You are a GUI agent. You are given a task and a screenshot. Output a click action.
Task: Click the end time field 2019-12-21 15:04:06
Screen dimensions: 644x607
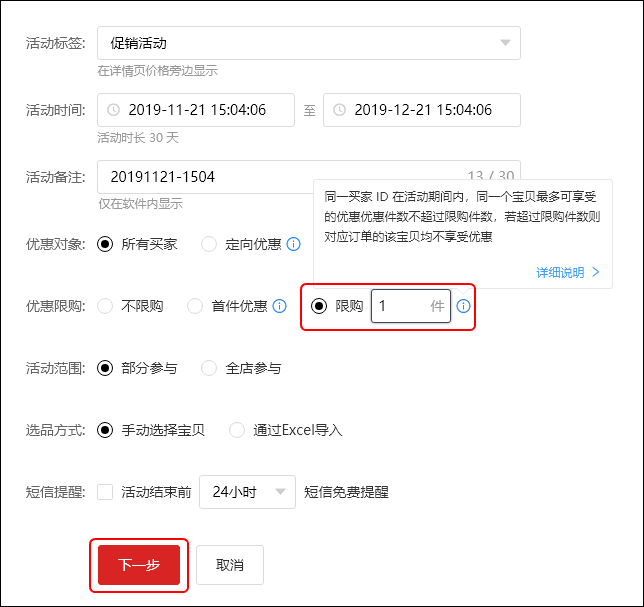tap(422, 110)
